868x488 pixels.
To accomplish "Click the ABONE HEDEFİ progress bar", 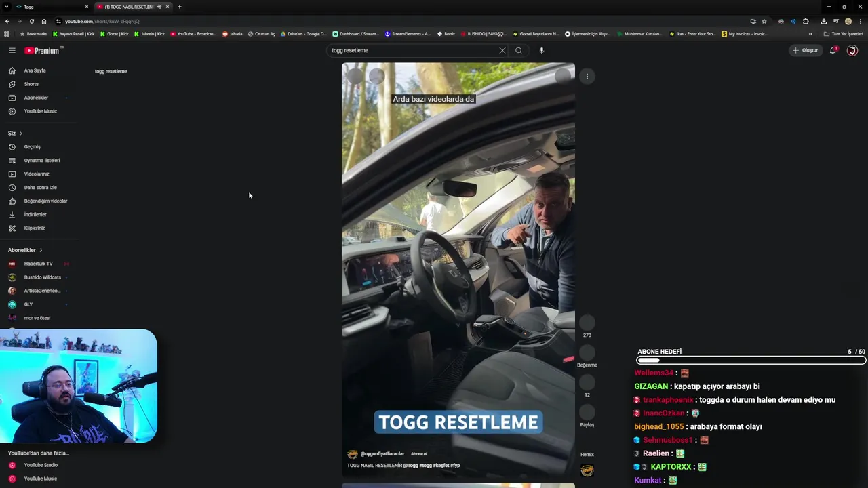I will tap(751, 361).
